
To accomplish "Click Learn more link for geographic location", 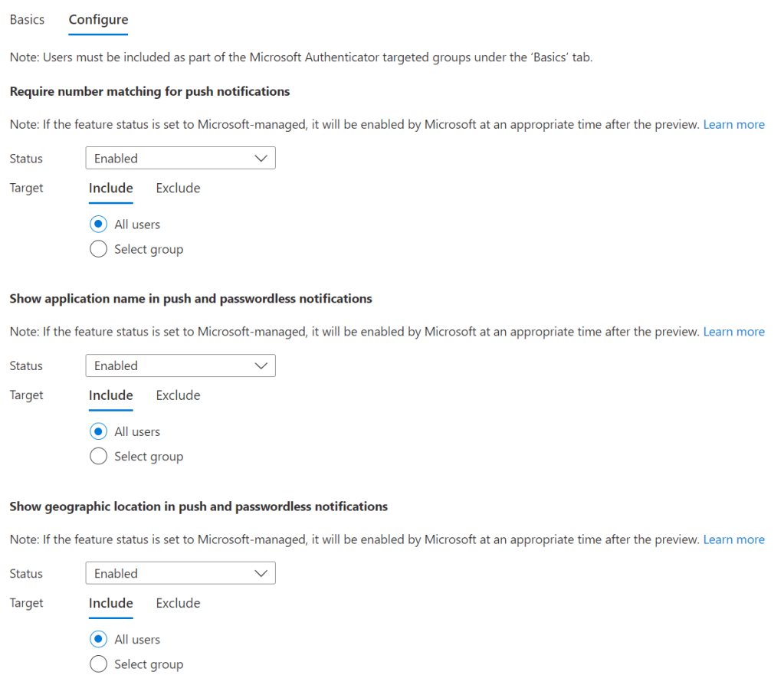I will click(733, 539).
